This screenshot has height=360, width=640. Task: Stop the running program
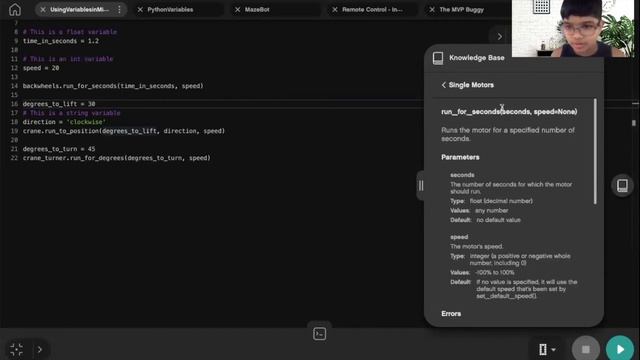pos(585,349)
